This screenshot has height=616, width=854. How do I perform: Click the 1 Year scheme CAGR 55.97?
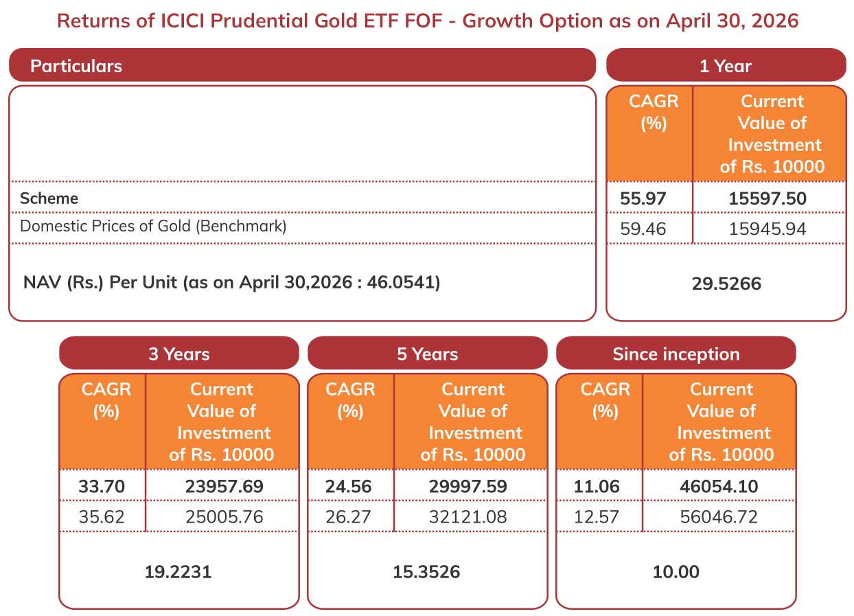pyautogui.click(x=643, y=199)
